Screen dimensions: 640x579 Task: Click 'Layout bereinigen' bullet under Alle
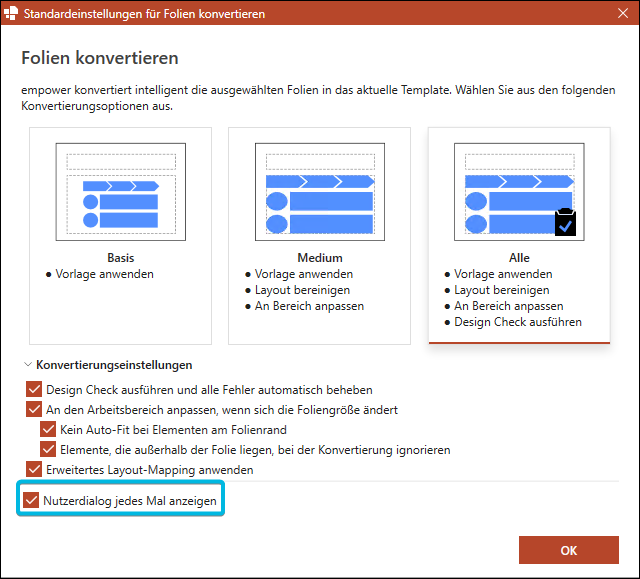(502, 290)
